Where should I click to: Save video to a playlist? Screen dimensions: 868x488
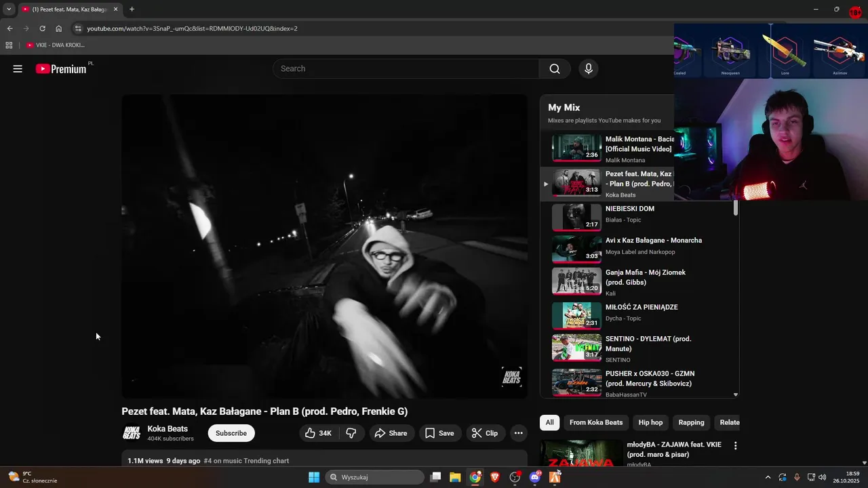click(x=439, y=433)
